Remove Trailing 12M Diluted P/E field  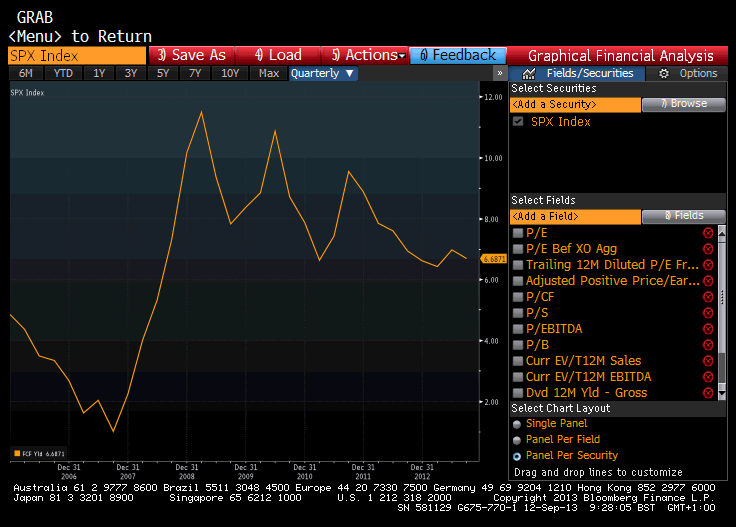[x=708, y=265]
